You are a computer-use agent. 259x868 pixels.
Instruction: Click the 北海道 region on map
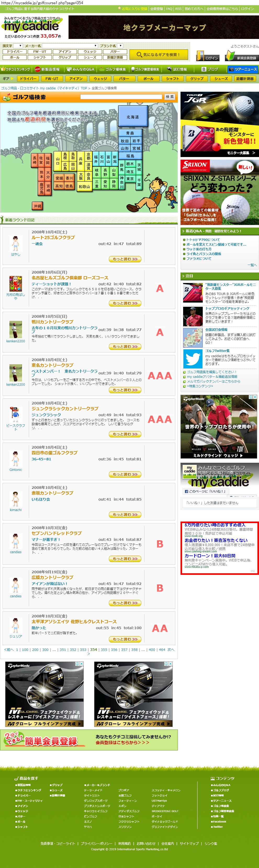pyautogui.click(x=133, y=117)
